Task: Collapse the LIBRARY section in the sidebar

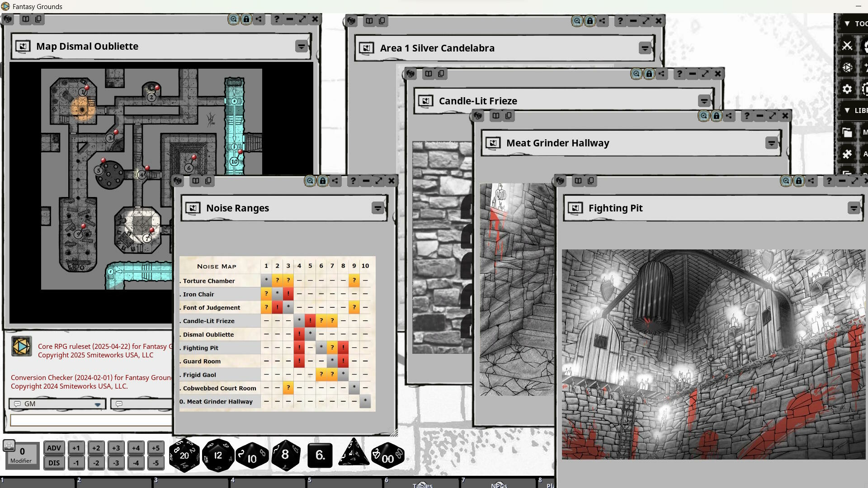Action: point(846,110)
